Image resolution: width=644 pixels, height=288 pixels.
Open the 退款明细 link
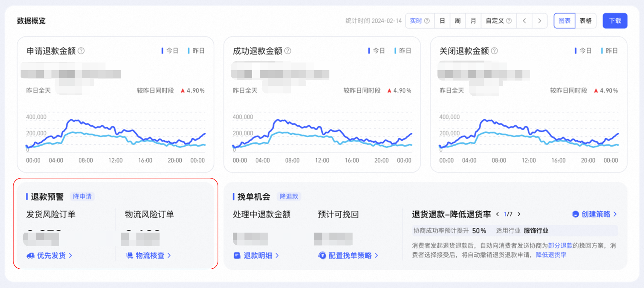click(x=256, y=255)
